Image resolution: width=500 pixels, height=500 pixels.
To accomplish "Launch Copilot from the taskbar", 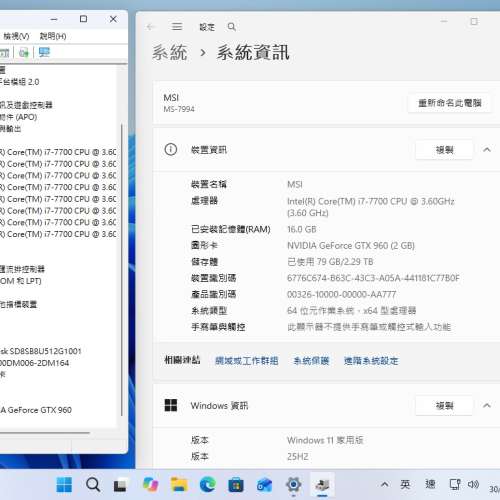I will tap(150, 484).
